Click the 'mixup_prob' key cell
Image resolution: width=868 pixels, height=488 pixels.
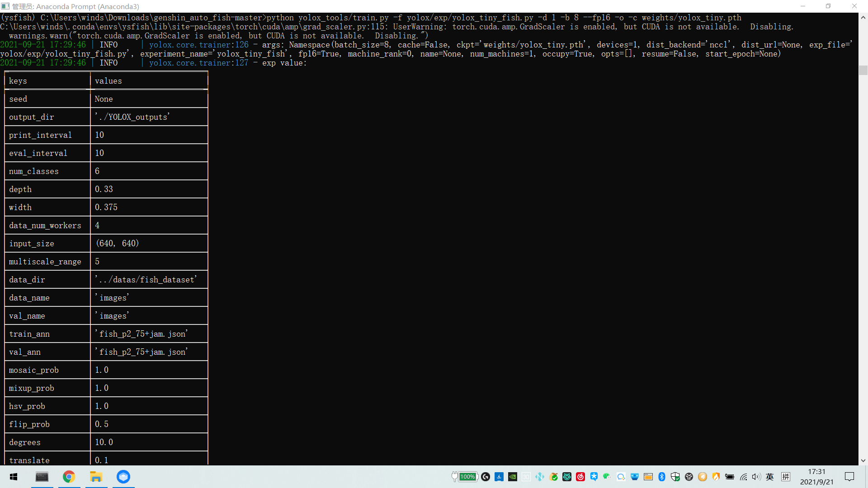tap(47, 388)
